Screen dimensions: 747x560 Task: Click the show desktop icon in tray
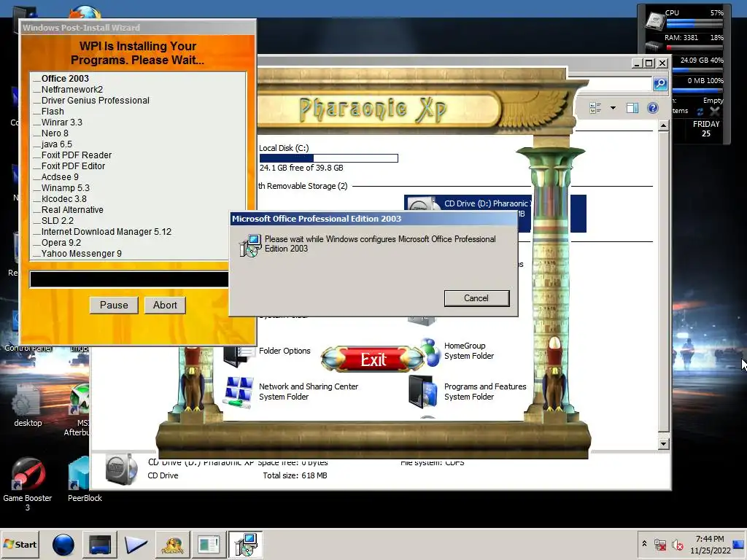pyautogui.click(x=740, y=544)
